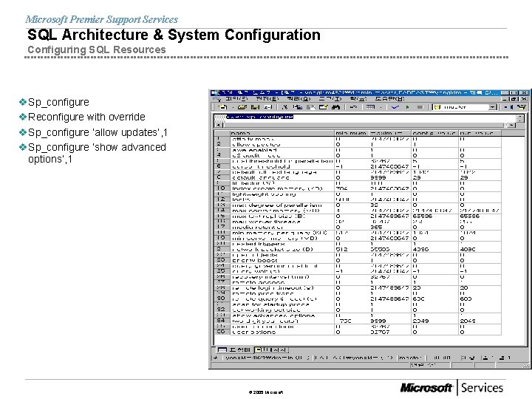Open the first menu bar item (File)
The image size is (532, 399).
click(236, 99)
